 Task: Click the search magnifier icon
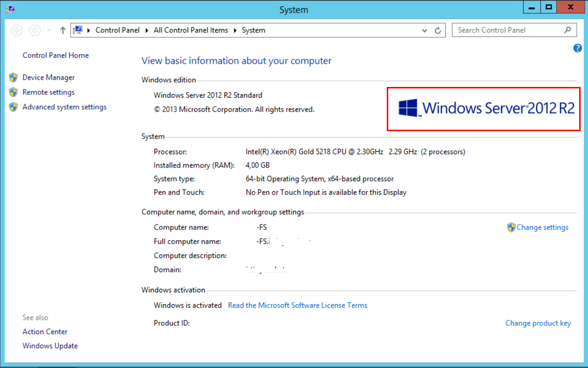tap(568, 30)
